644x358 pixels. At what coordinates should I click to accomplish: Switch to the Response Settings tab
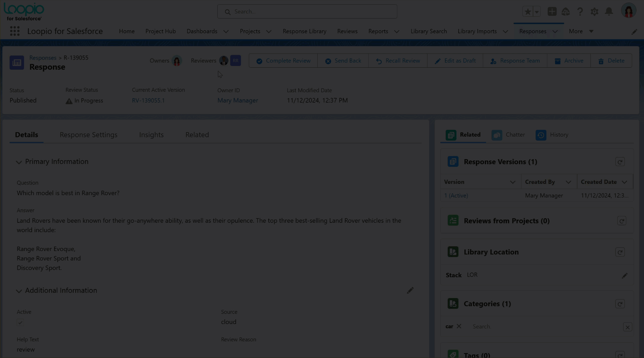89,135
